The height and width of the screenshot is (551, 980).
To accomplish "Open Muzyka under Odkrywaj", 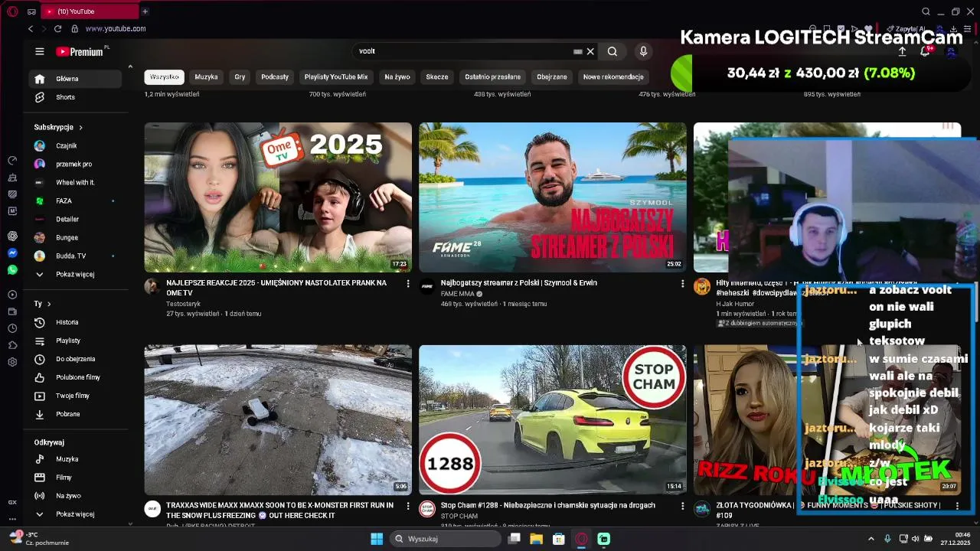I will [x=75, y=459].
